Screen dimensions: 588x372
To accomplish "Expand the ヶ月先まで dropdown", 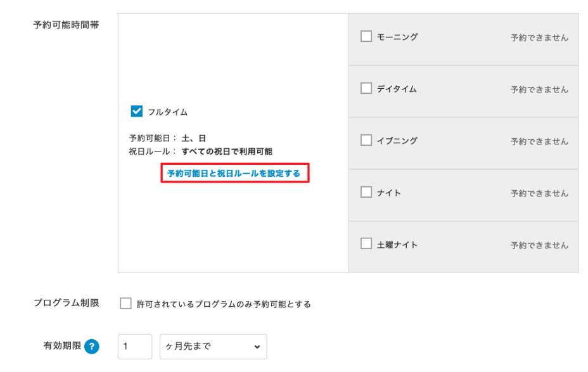I will coord(213,347).
